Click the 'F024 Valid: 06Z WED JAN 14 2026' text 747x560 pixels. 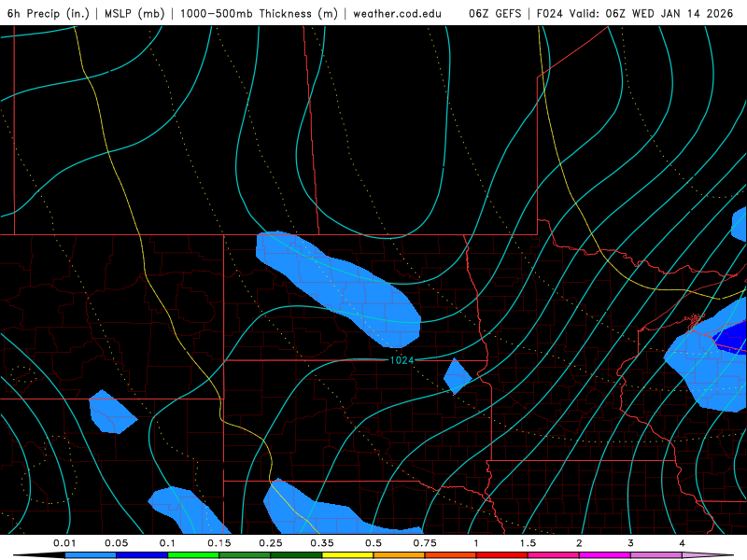(635, 13)
